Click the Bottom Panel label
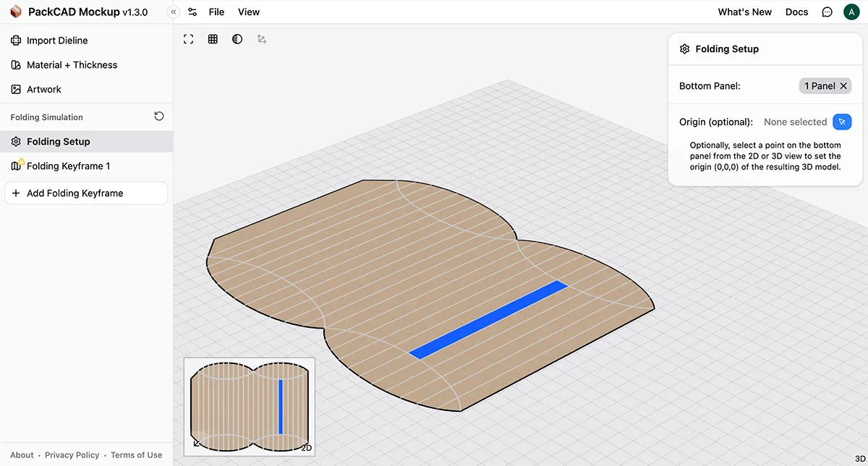Viewport: 868px width, 466px height. (710, 86)
